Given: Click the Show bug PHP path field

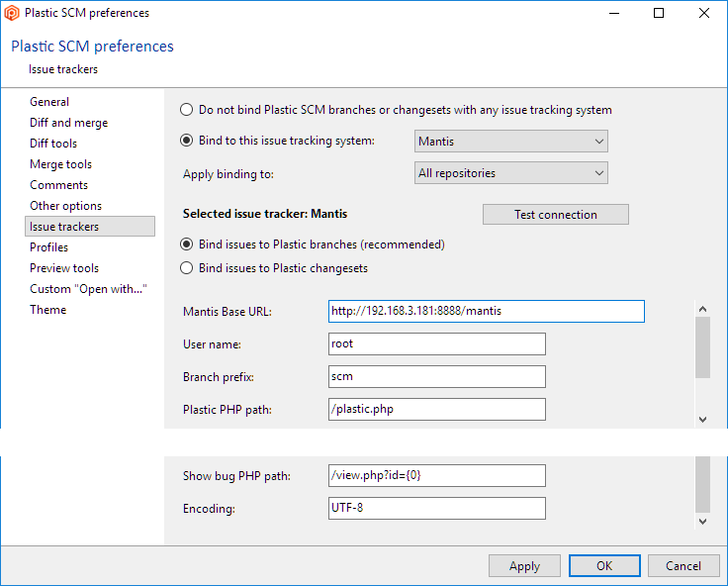Looking at the screenshot, I should [437, 476].
